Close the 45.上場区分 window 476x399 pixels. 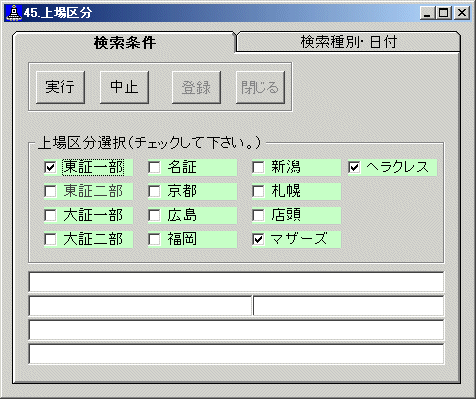point(462,13)
